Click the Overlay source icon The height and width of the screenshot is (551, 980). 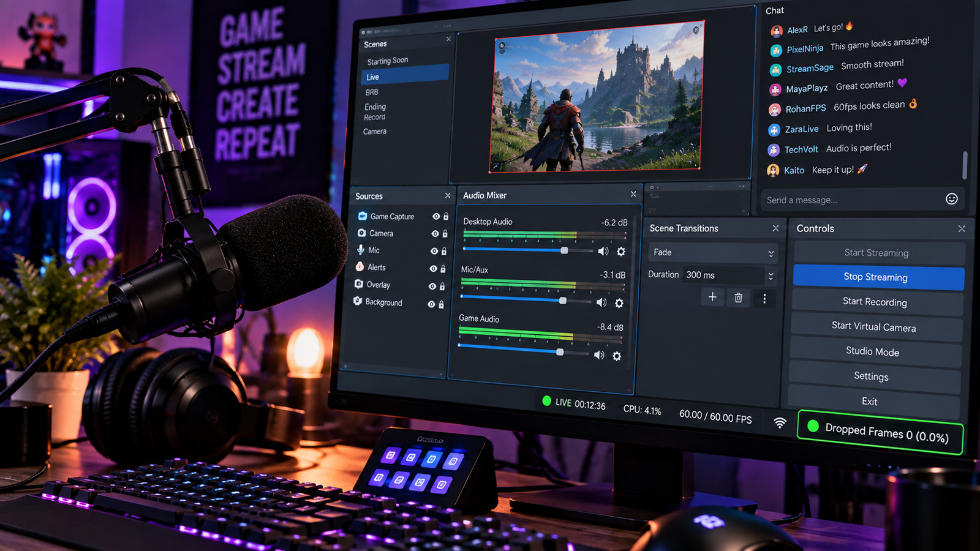(359, 284)
